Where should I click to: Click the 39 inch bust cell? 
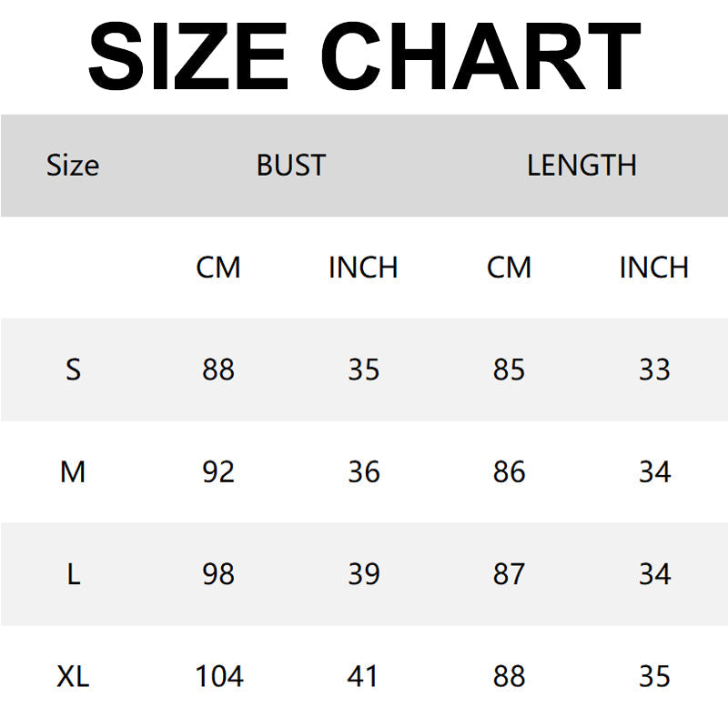tap(364, 574)
